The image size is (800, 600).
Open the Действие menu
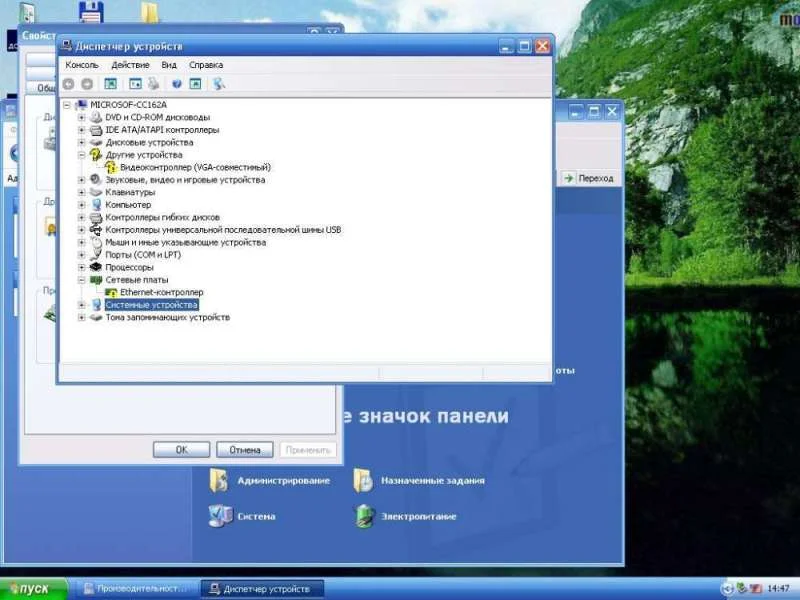click(x=130, y=65)
